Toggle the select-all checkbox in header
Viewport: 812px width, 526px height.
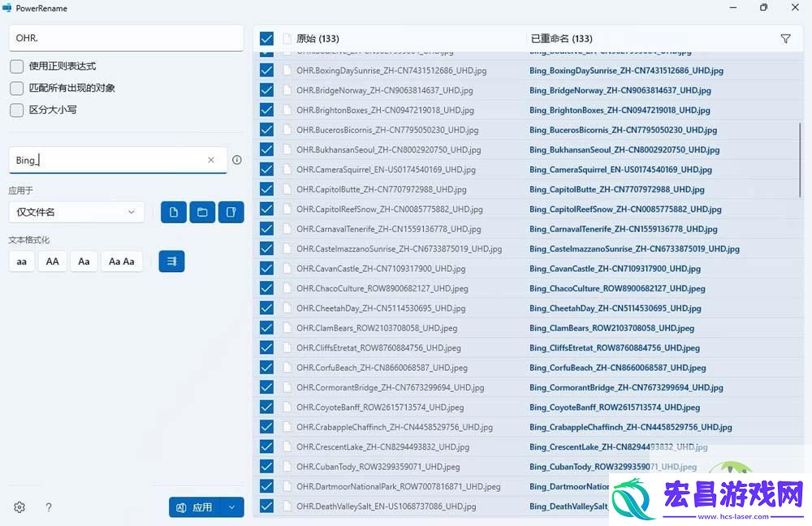(266, 39)
